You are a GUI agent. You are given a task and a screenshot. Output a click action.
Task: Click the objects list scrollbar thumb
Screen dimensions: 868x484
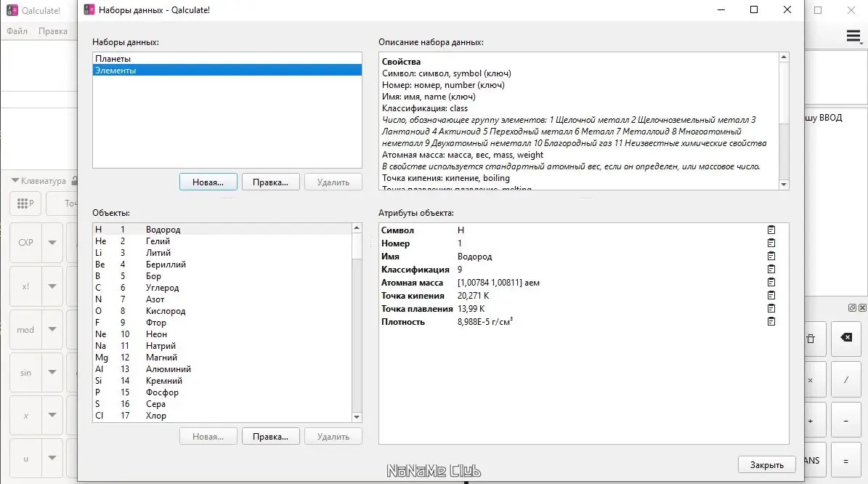(357, 246)
